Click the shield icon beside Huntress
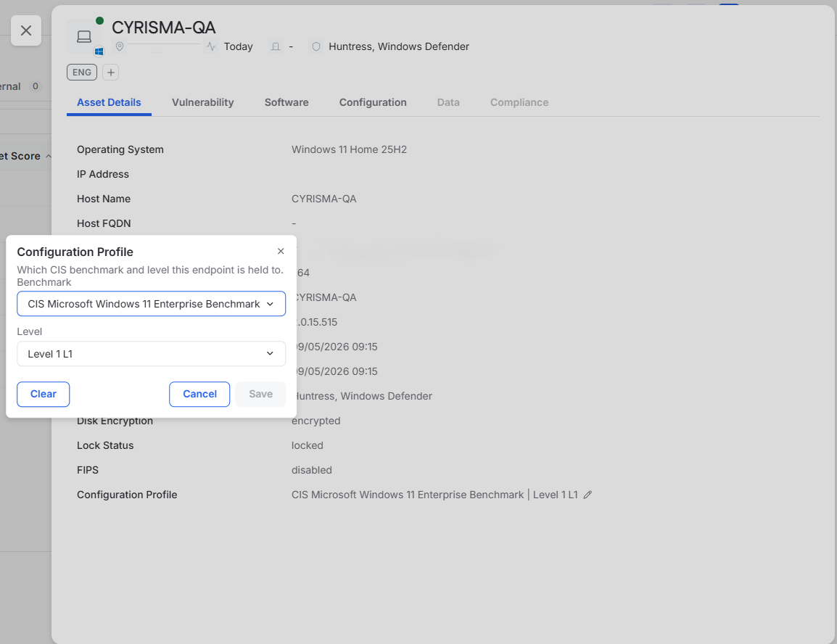 point(316,46)
